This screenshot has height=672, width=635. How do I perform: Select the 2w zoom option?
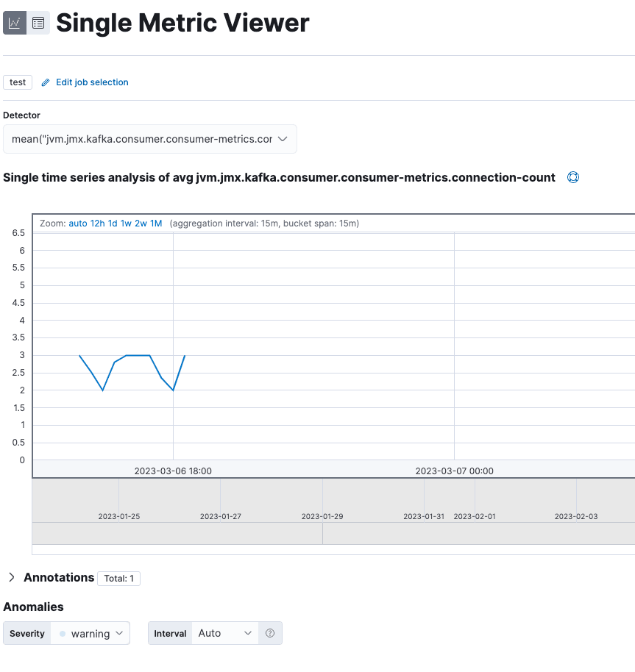140,223
